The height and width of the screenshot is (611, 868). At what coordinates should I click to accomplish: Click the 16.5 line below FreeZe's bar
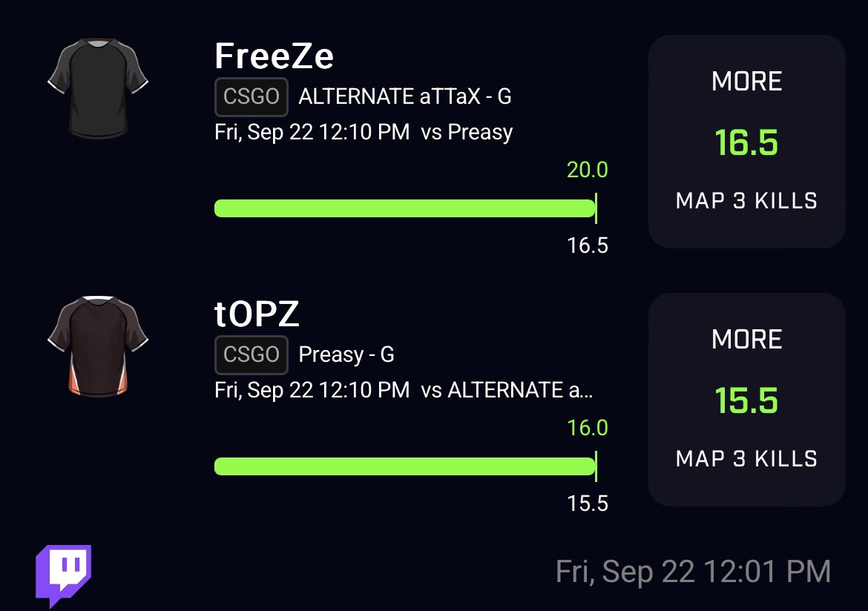pyautogui.click(x=588, y=245)
